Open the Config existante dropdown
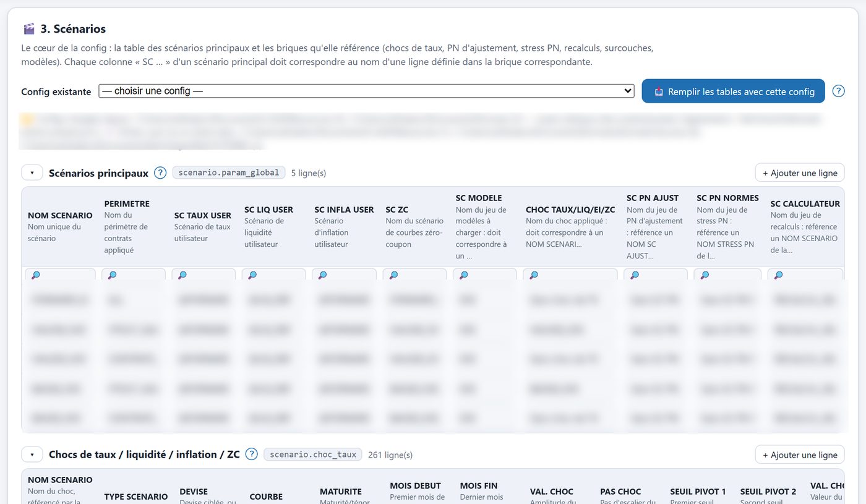This screenshot has height=504, width=866. tap(366, 91)
